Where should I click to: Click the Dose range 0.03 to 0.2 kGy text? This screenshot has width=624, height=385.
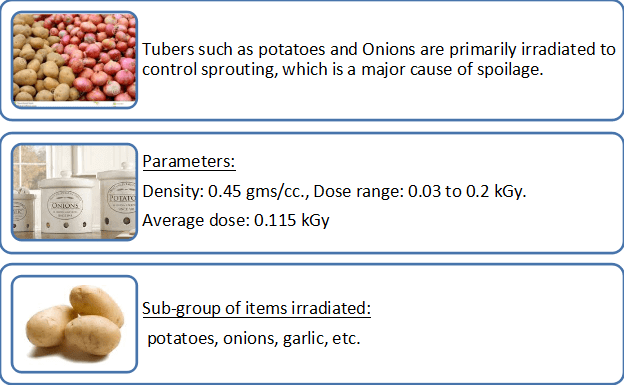tap(420, 192)
